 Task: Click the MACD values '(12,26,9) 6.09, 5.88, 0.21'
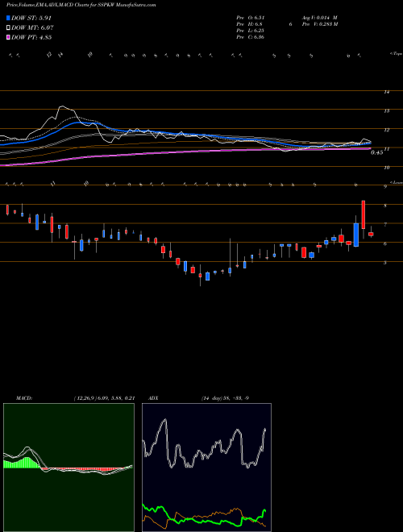(x=104, y=398)
